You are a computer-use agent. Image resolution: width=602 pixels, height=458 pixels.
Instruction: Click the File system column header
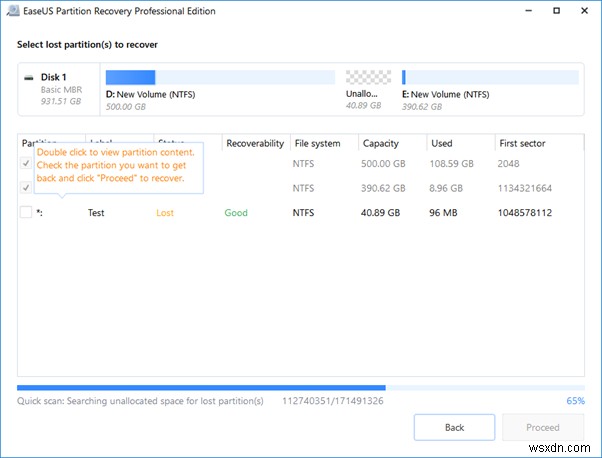[x=320, y=143]
